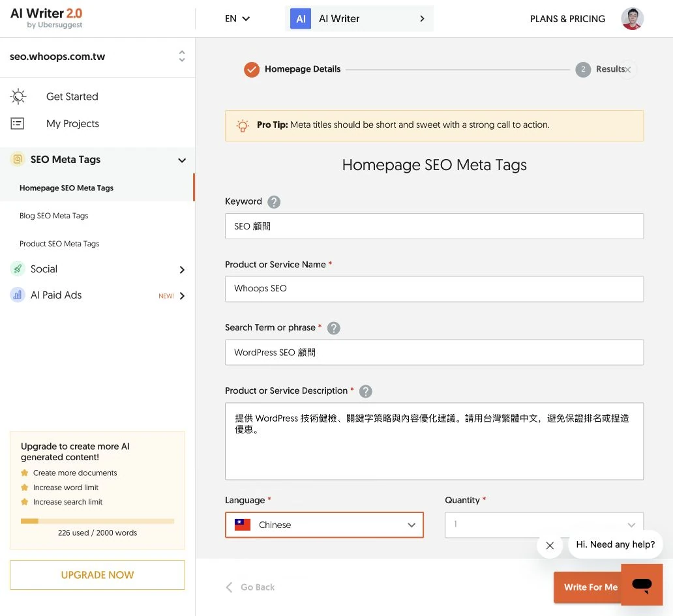The image size is (673, 616).
Task: Click the star beside Increase word limit
Action: pyautogui.click(x=25, y=488)
